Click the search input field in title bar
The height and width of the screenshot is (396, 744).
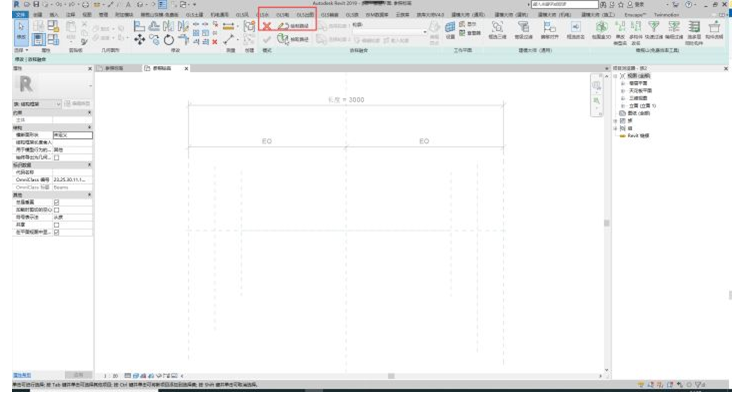point(565,4)
